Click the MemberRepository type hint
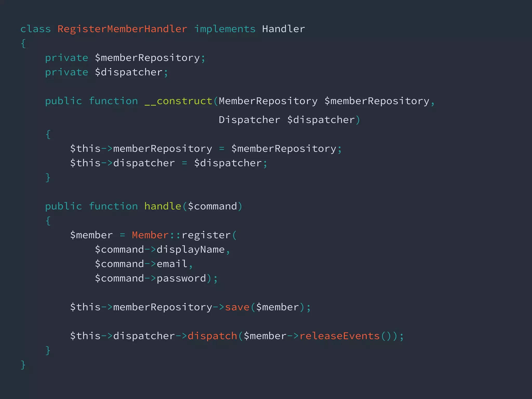Image resolution: width=532 pixels, height=399 pixels. tap(268, 101)
